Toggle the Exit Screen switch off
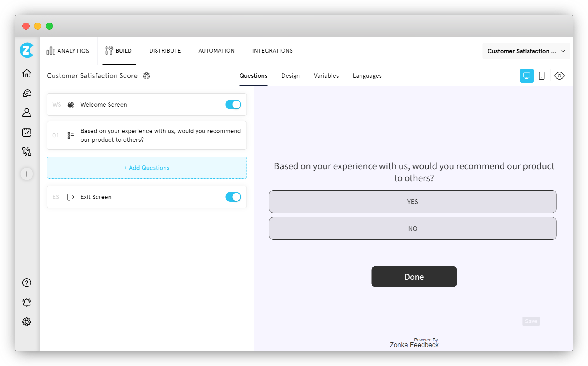 [x=233, y=197]
